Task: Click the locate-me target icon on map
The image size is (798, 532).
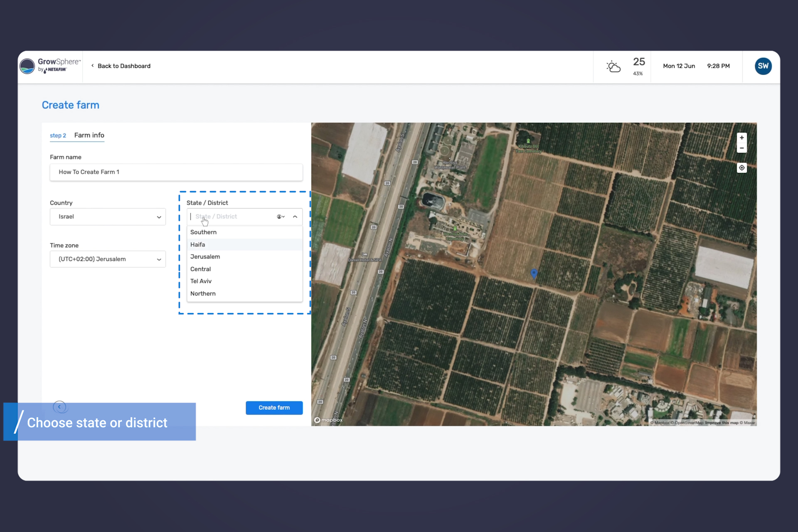Action: pyautogui.click(x=741, y=168)
